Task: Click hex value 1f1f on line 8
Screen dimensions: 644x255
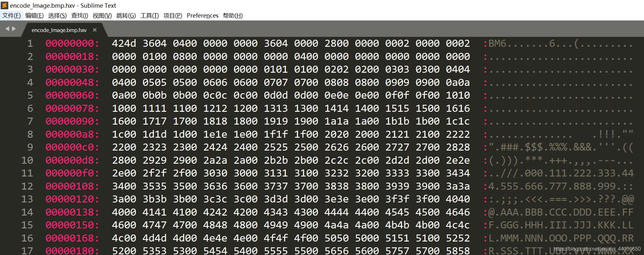Action: click(276, 134)
